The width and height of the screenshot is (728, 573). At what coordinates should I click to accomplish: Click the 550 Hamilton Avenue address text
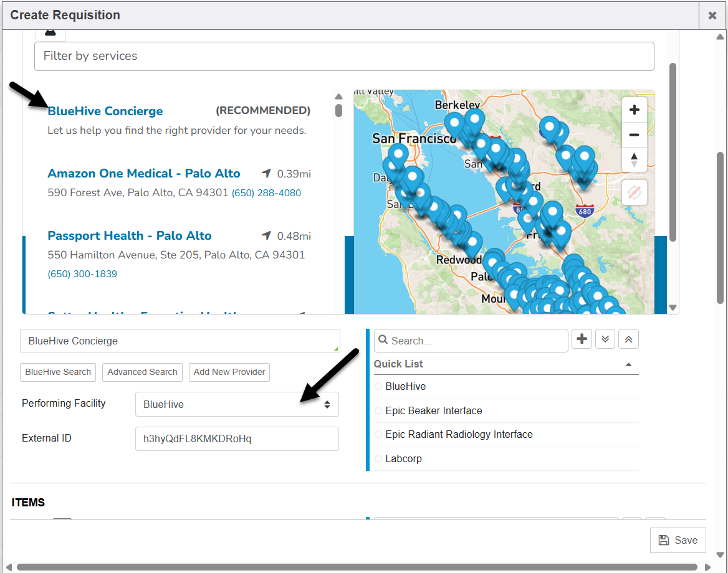pos(176,255)
